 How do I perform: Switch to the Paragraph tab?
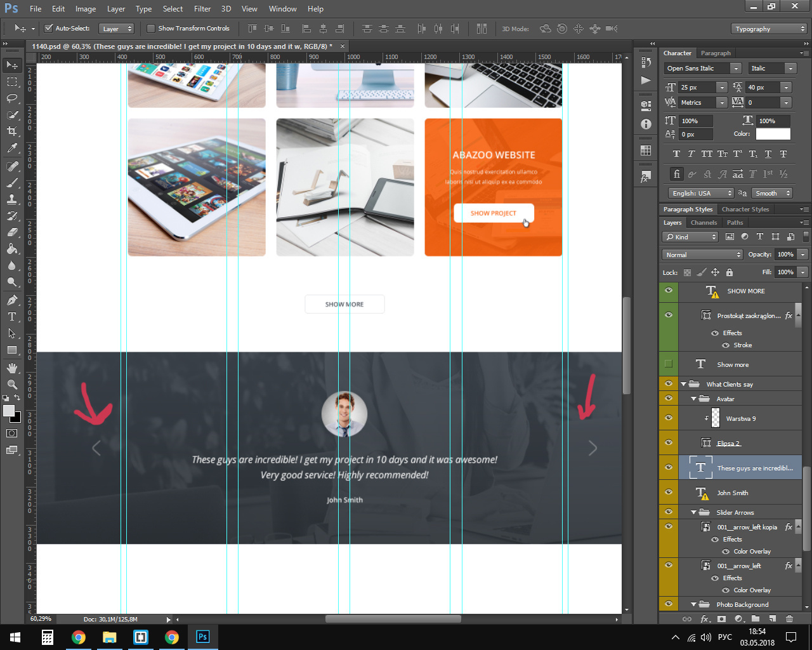click(716, 53)
